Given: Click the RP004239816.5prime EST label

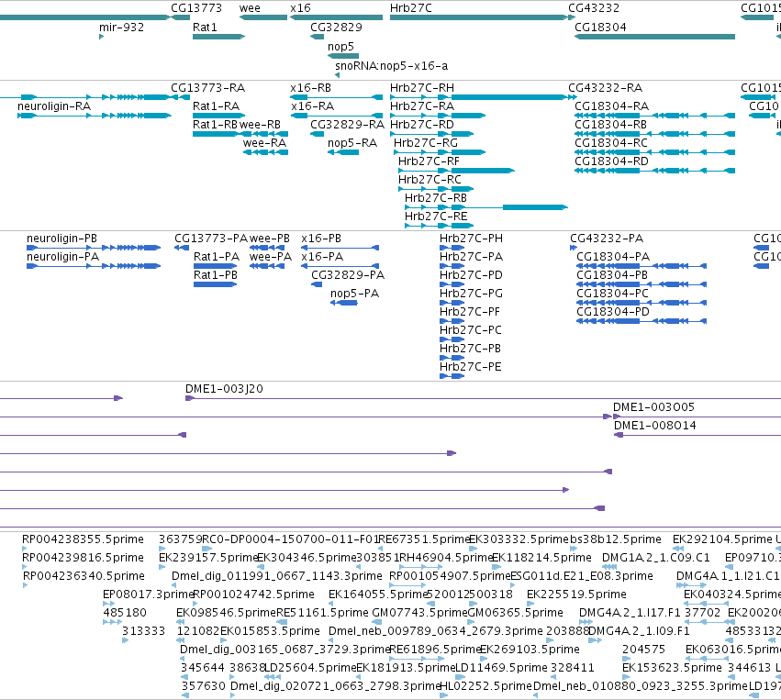Looking at the screenshot, I should [83, 558].
